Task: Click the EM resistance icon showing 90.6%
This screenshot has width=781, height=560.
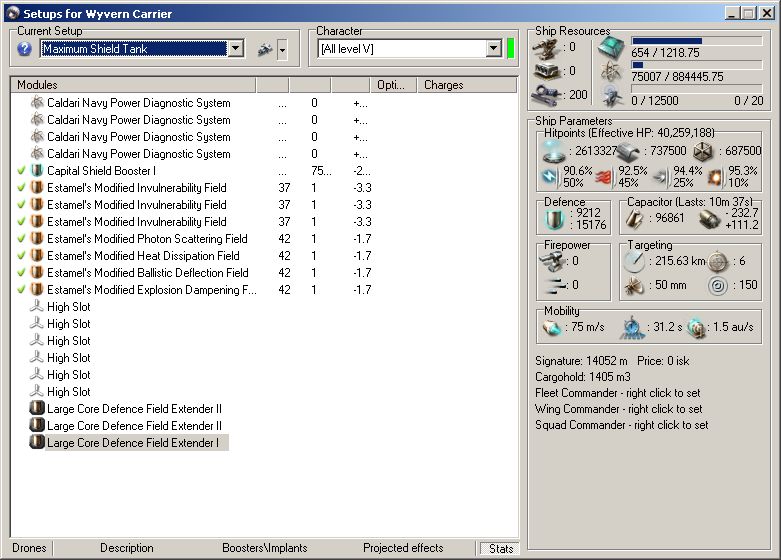Action: click(550, 176)
